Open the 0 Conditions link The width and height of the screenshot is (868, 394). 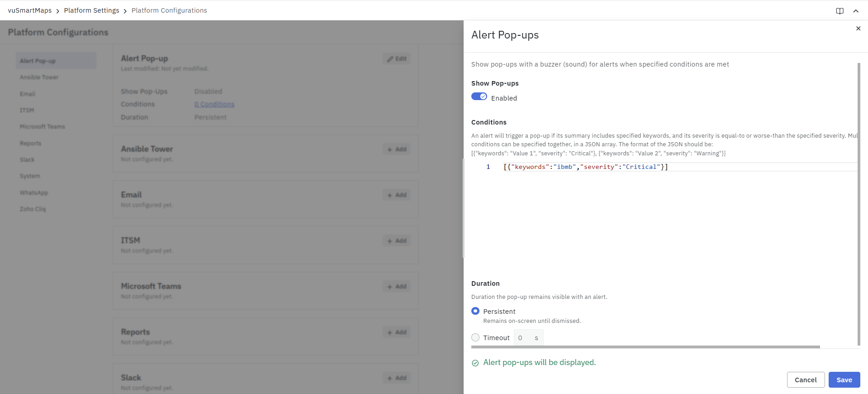pos(214,104)
